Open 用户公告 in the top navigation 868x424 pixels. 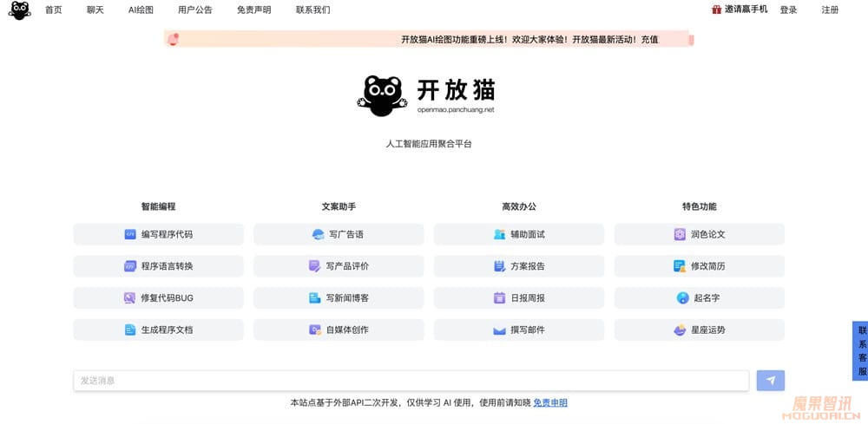click(194, 10)
